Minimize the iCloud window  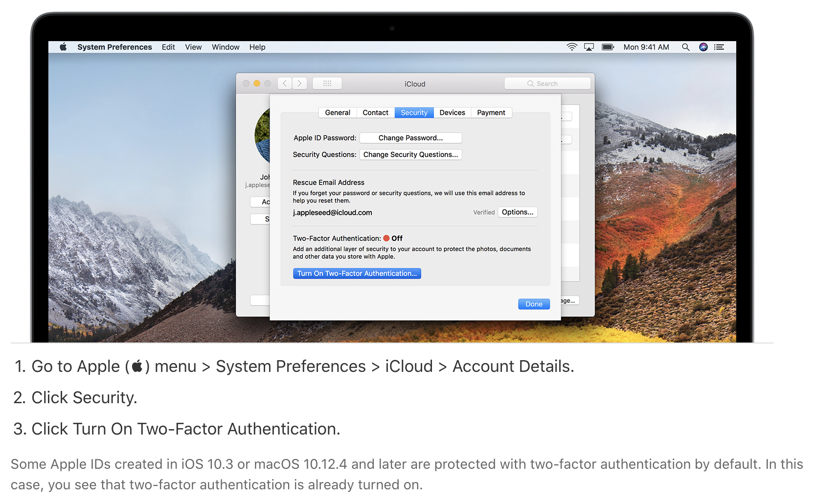tap(257, 83)
